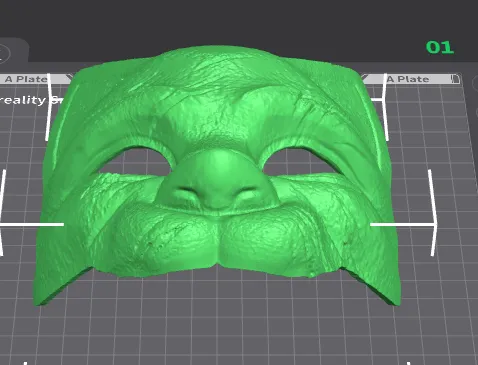Click the plate type icon beside right A Plate

pos(455,79)
